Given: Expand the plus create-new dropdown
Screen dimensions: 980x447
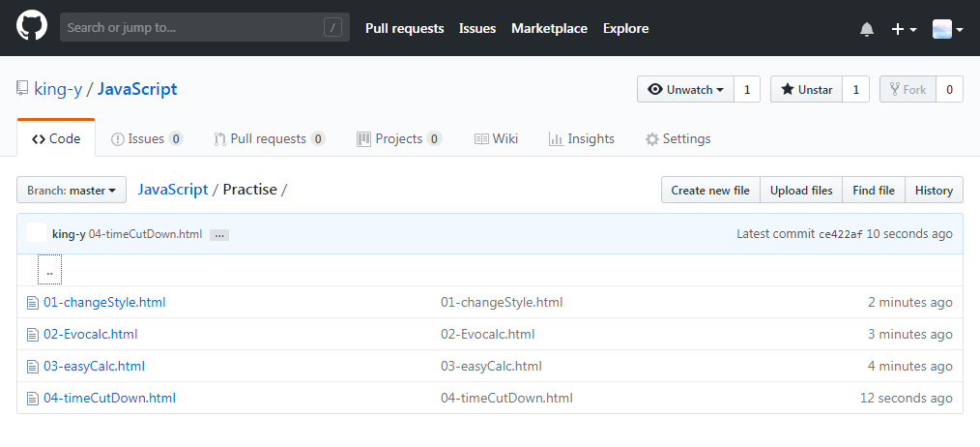Looking at the screenshot, I should pos(904,29).
